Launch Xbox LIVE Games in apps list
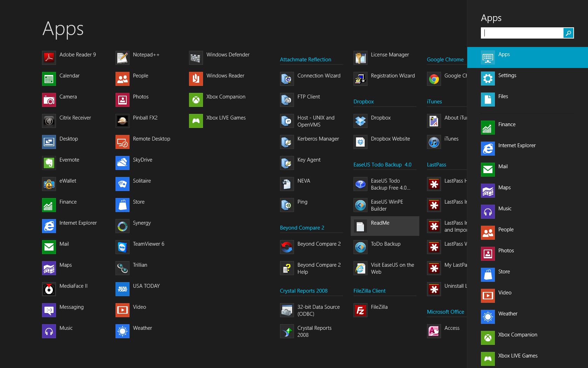 pyautogui.click(x=196, y=121)
